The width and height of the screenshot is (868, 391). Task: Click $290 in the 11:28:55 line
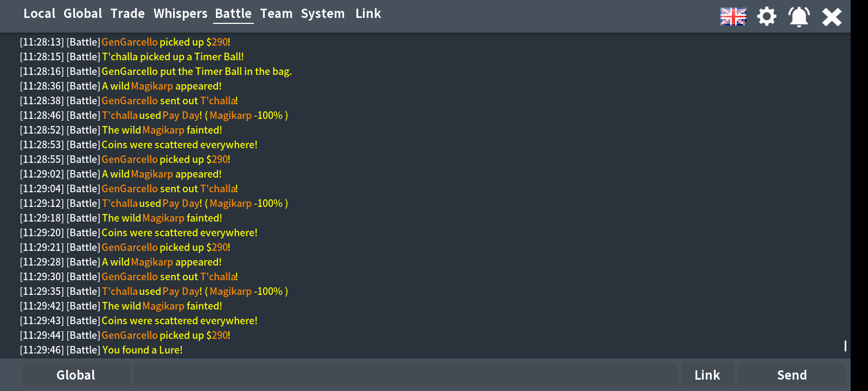pyautogui.click(x=217, y=159)
